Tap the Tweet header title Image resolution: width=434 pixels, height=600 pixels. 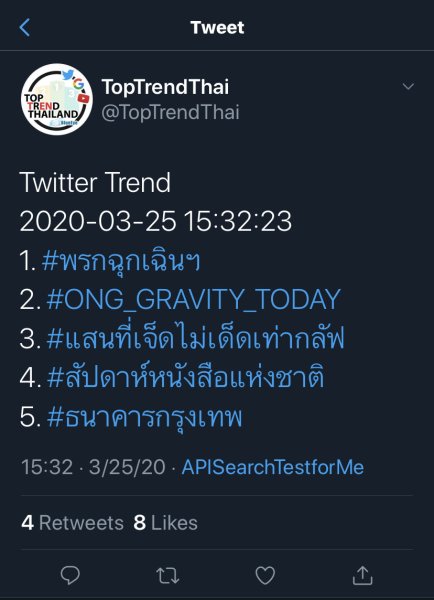point(217,28)
